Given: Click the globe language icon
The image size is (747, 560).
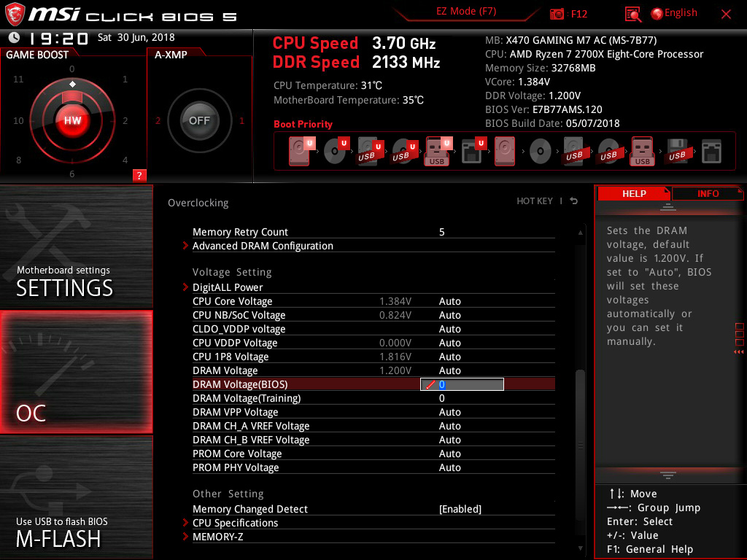Looking at the screenshot, I should pyautogui.click(x=657, y=14).
